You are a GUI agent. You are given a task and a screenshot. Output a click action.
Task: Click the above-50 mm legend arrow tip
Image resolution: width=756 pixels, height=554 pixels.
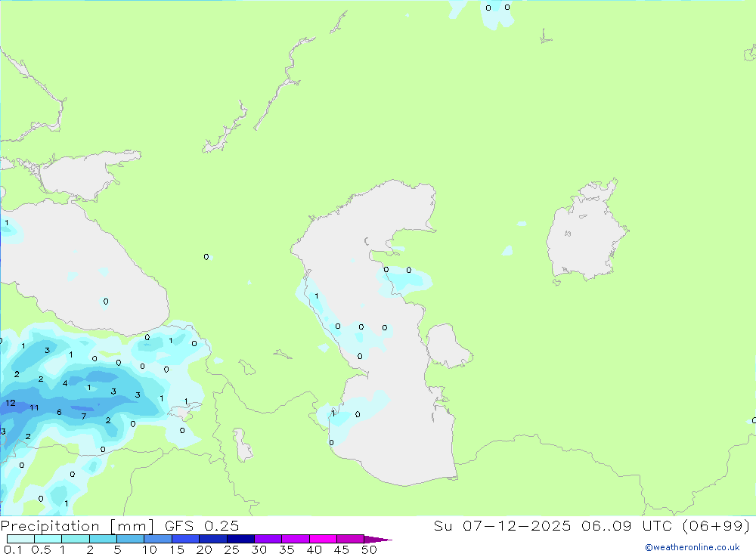(377, 539)
